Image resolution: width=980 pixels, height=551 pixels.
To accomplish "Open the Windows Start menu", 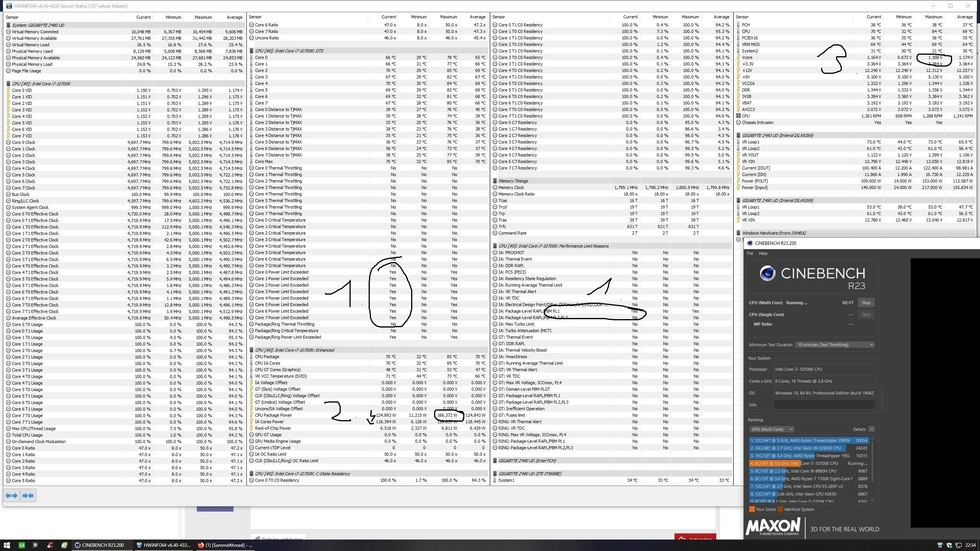I will (7, 545).
